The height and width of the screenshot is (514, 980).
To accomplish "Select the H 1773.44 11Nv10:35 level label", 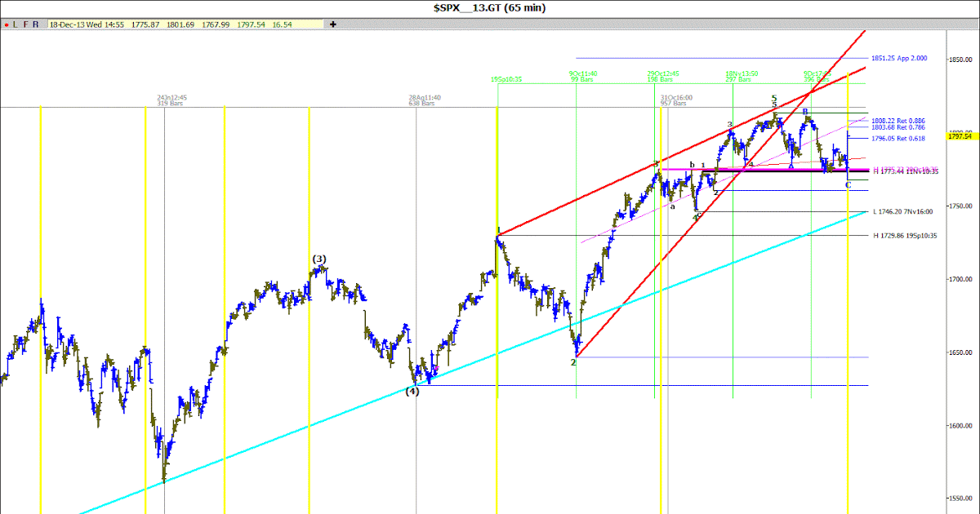I will [906, 171].
